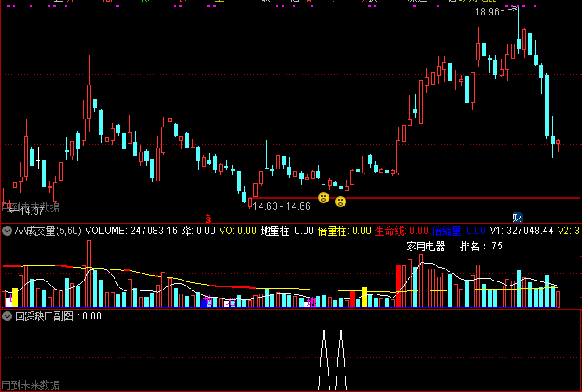Click the left smiley face signal marker

tap(324, 198)
